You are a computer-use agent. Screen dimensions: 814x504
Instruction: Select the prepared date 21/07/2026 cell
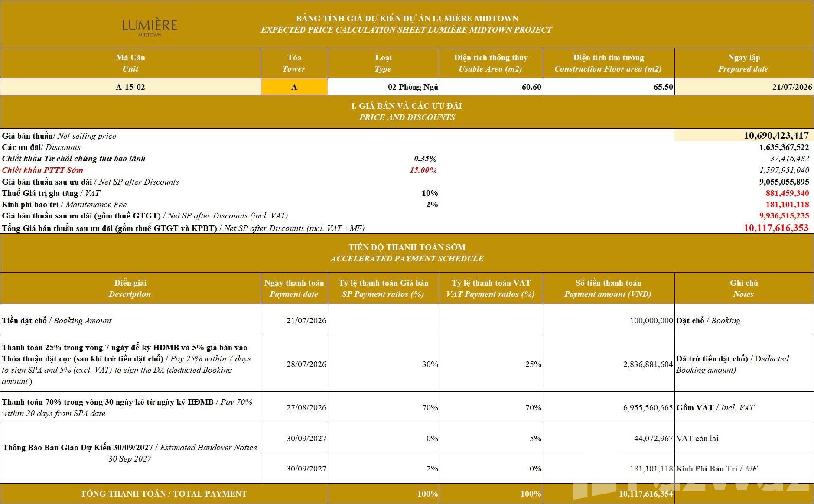point(744,87)
